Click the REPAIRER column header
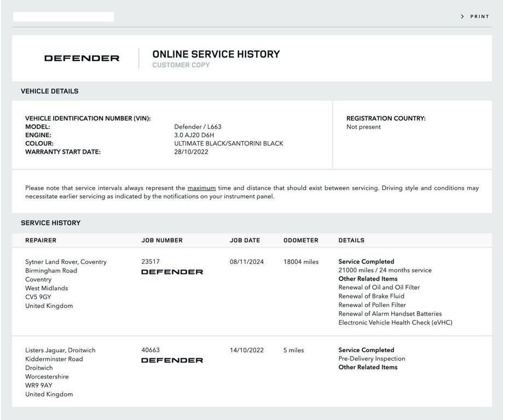Screen dimensions: 505x420 pos(41,241)
